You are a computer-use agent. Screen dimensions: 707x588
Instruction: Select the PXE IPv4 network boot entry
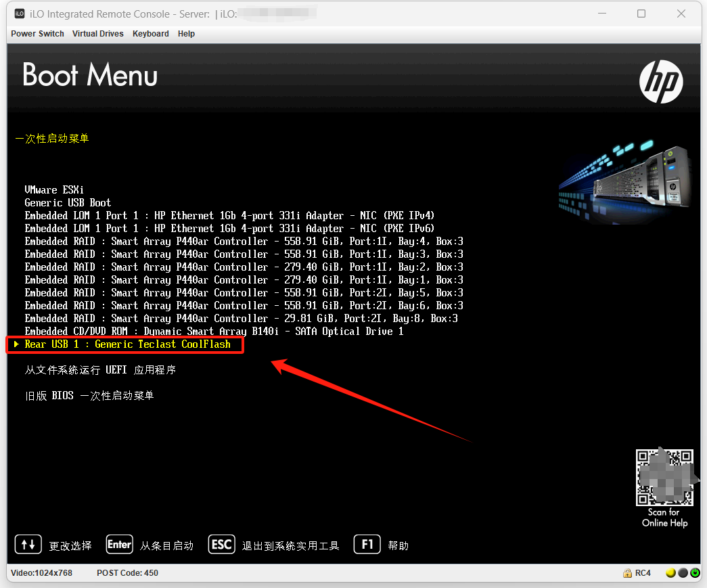pos(229,216)
